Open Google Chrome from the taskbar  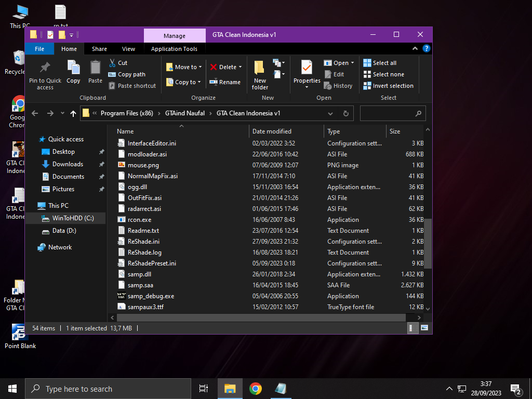point(256,389)
